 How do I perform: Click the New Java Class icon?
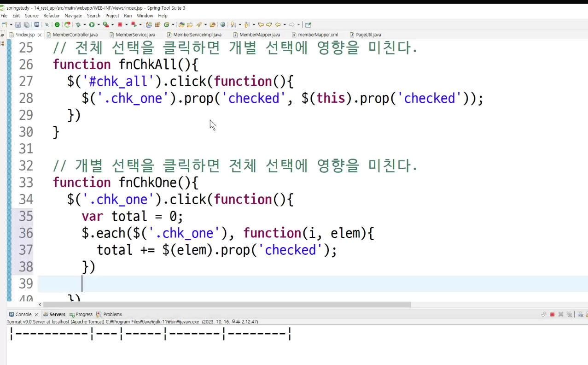(166, 24)
